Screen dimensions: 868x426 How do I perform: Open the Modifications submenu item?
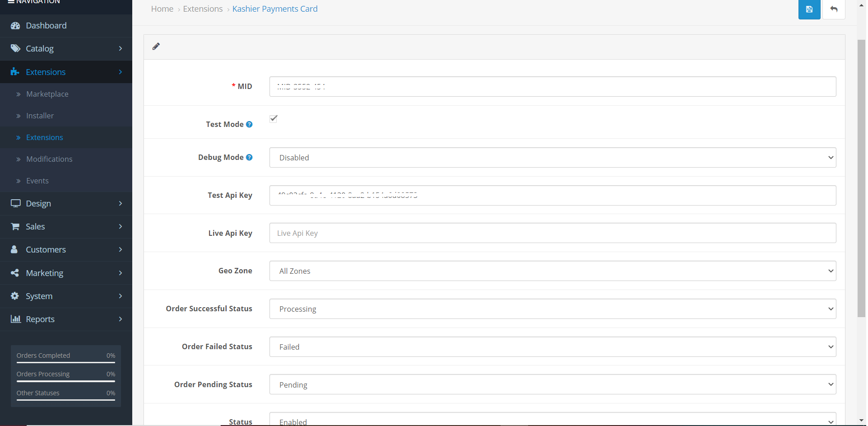(66, 159)
